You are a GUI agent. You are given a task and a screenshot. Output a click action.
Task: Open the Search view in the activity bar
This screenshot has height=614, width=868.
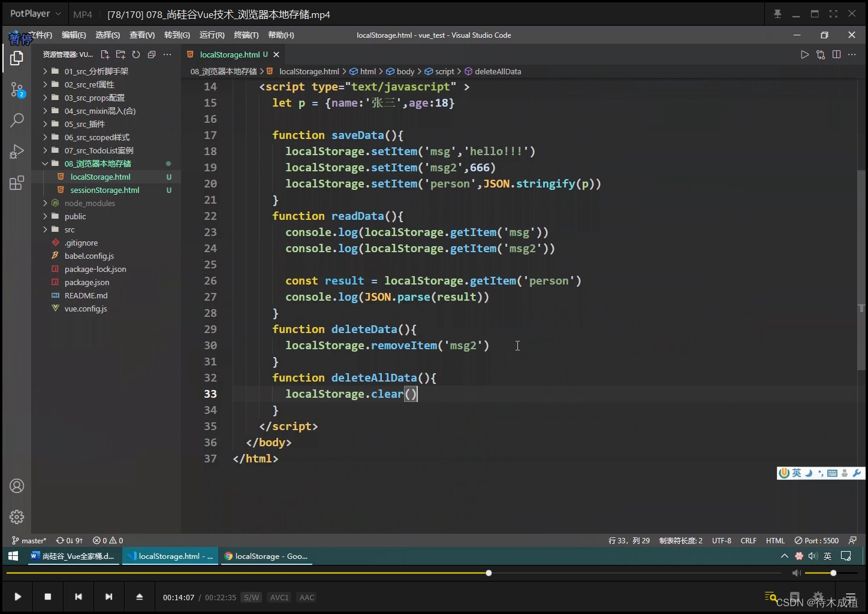(17, 120)
